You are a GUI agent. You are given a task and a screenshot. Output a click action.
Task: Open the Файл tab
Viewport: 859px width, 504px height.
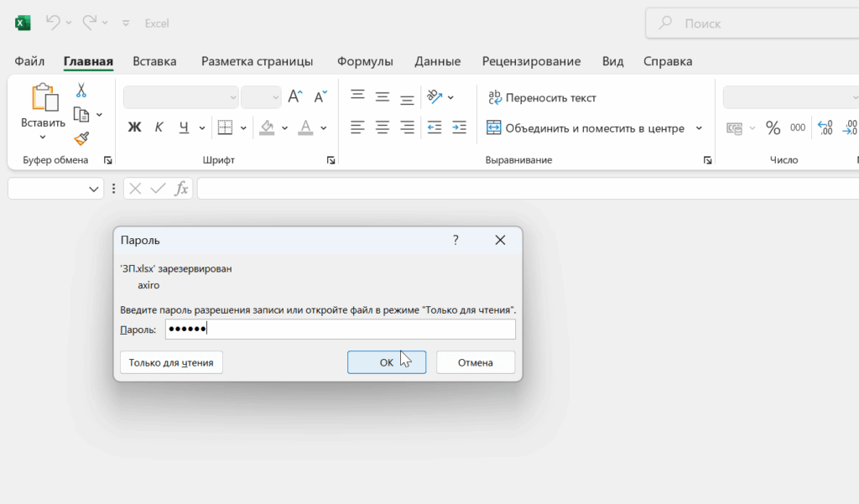[29, 61]
